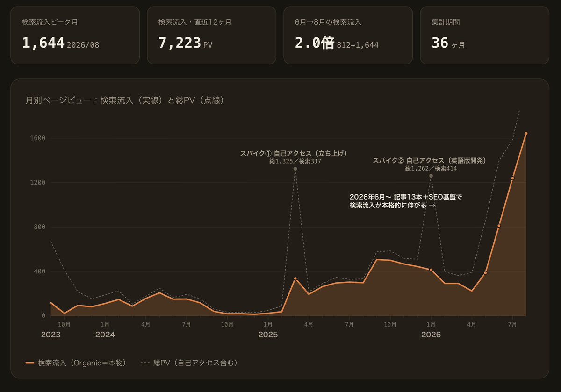This screenshot has height=392, width=561.
Task: Click the 集計期間 card title
Action: (446, 22)
